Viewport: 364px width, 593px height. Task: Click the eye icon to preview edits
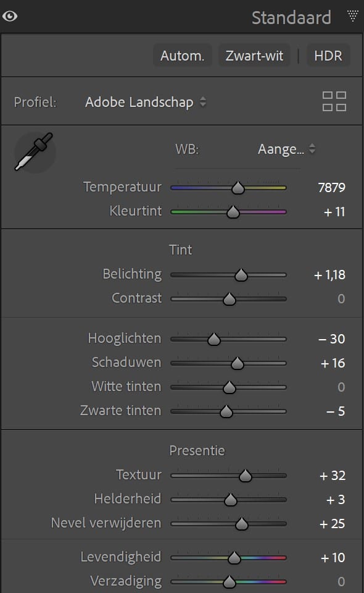tap(10, 17)
